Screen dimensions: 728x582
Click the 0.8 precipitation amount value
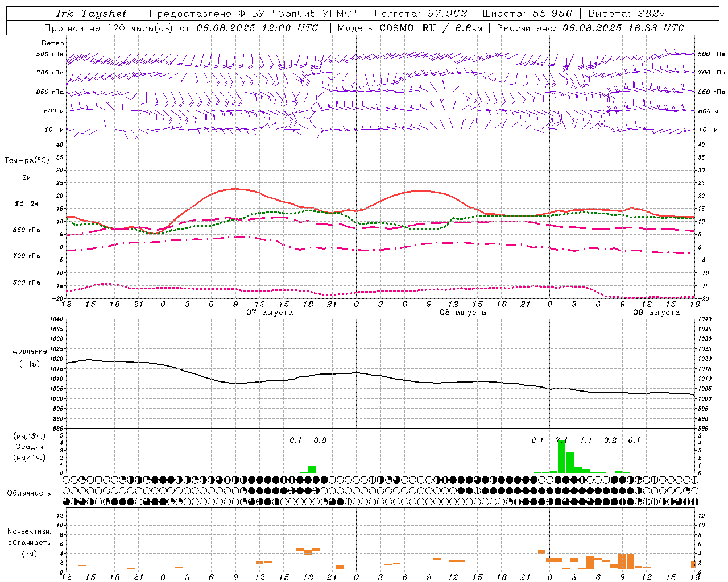[320, 440]
